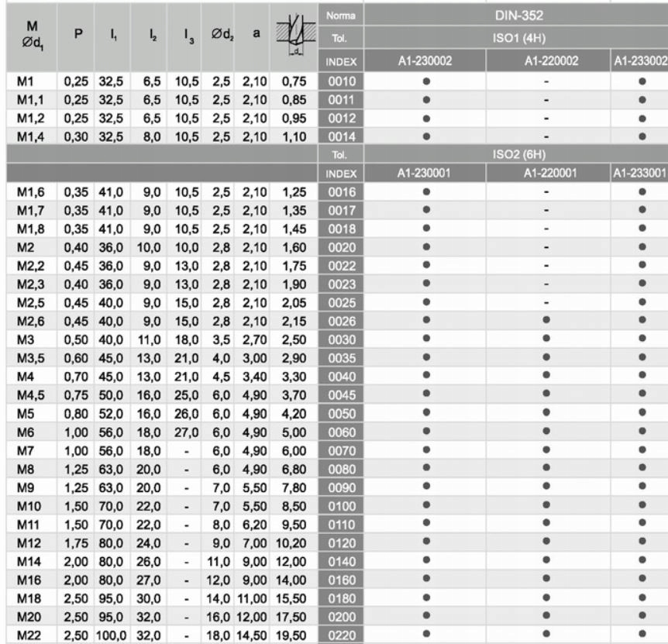Click index cell 0070

click(341, 450)
